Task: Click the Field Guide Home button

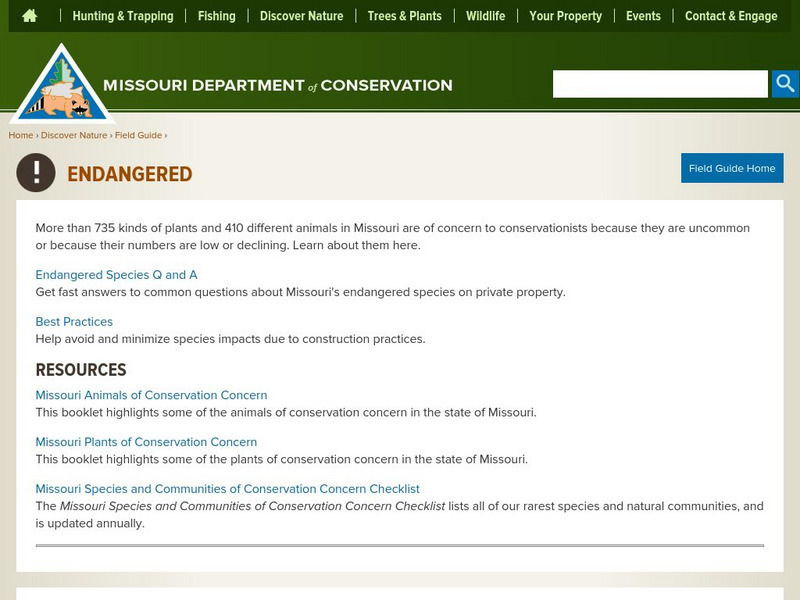Action: [732, 168]
